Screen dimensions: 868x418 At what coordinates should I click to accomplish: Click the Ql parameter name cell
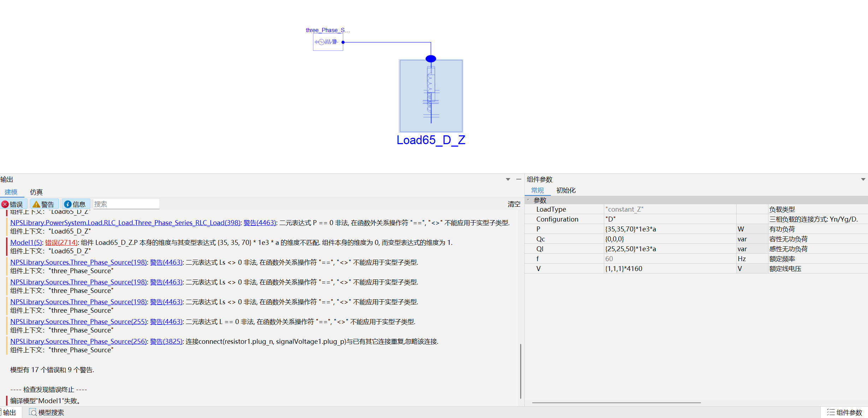tap(564, 249)
